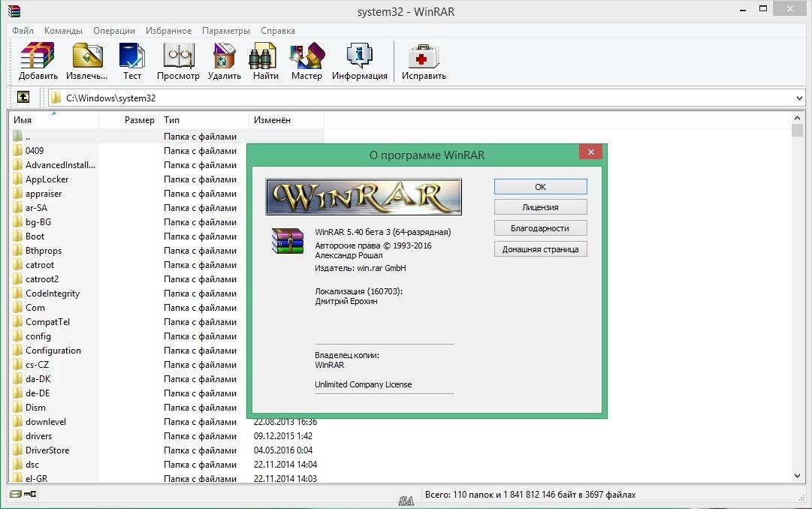Sort by the Размер column header

[128, 119]
